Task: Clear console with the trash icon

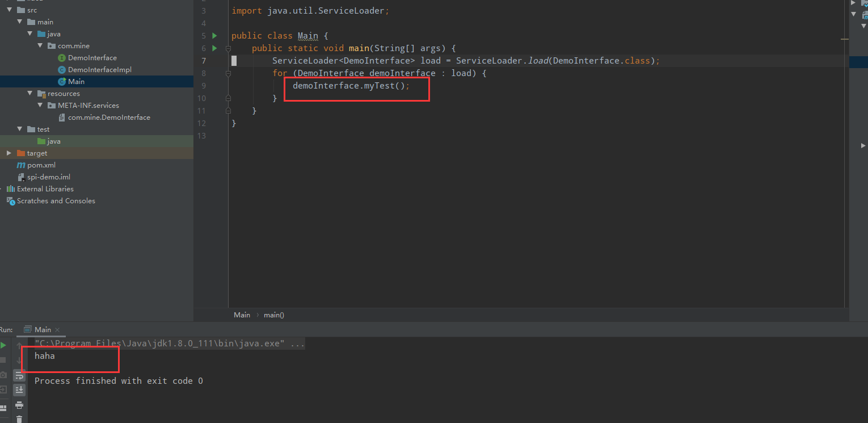Action: tap(19, 419)
